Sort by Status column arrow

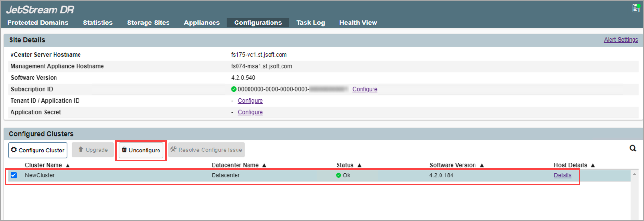(359, 165)
